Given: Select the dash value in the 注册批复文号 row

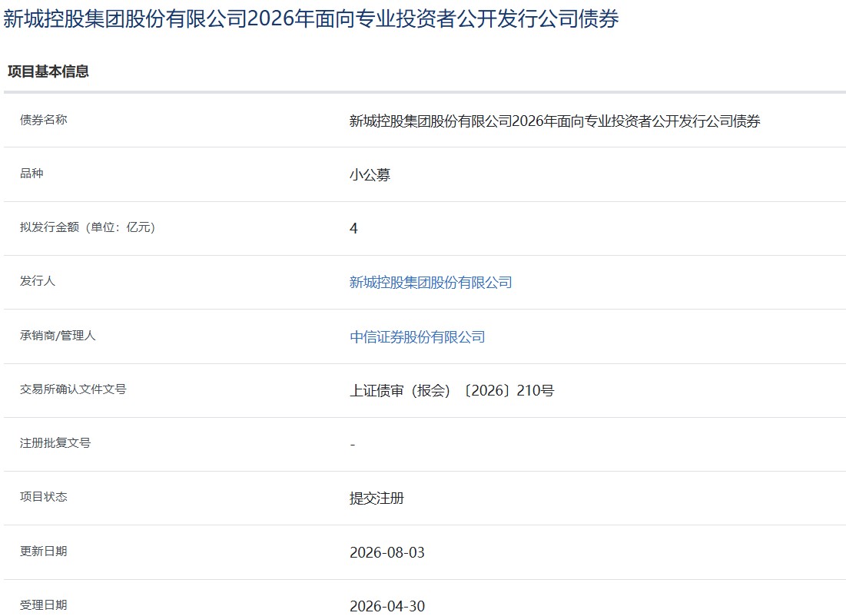Looking at the screenshot, I should coord(353,445).
